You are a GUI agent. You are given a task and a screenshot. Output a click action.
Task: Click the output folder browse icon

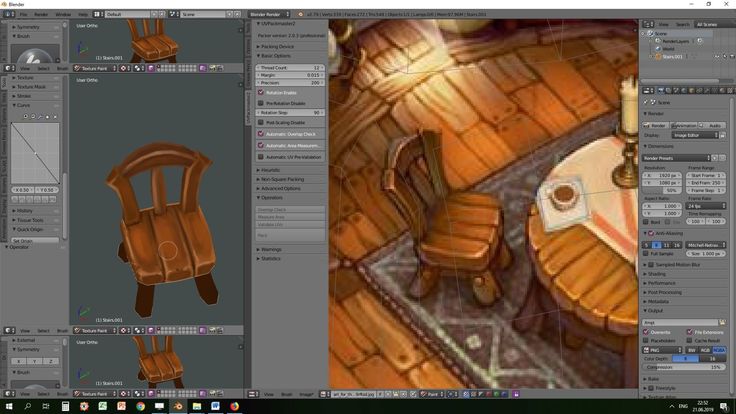(x=722, y=323)
